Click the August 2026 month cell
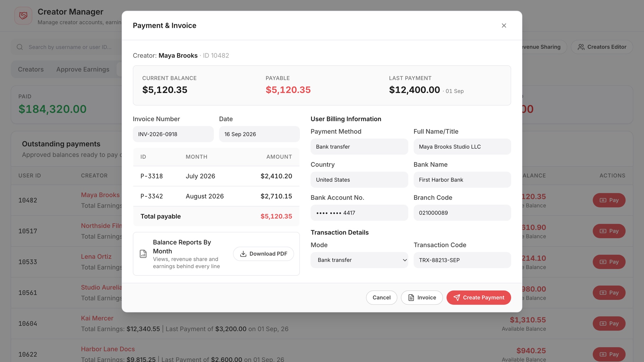This screenshot has width=644, height=362. (205, 196)
